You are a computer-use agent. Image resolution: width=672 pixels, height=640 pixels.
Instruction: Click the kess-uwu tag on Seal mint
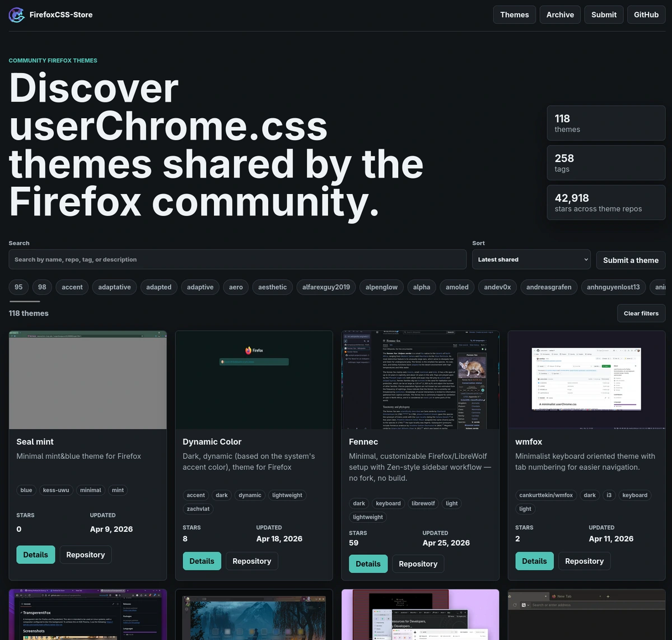click(x=56, y=490)
